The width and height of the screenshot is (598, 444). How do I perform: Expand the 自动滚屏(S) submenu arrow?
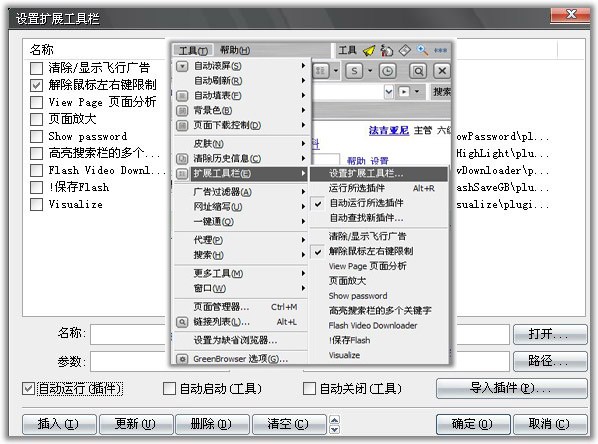[x=303, y=66]
